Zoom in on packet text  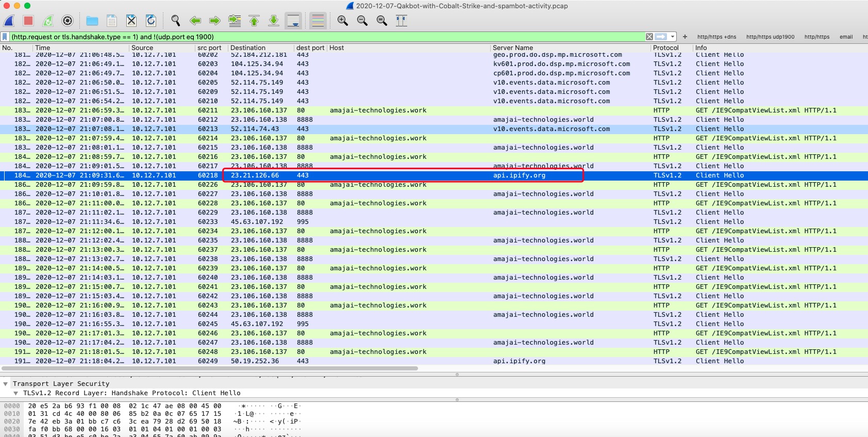(x=343, y=21)
